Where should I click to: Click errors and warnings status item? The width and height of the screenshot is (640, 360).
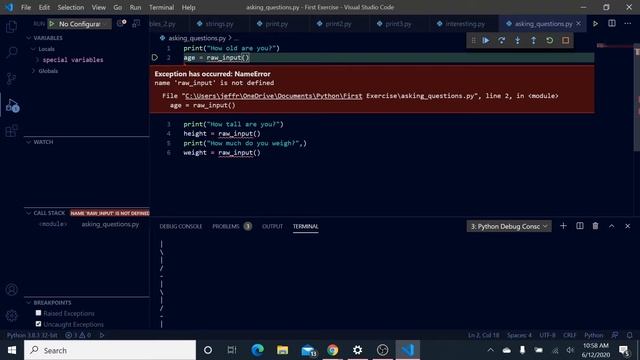[78, 335]
